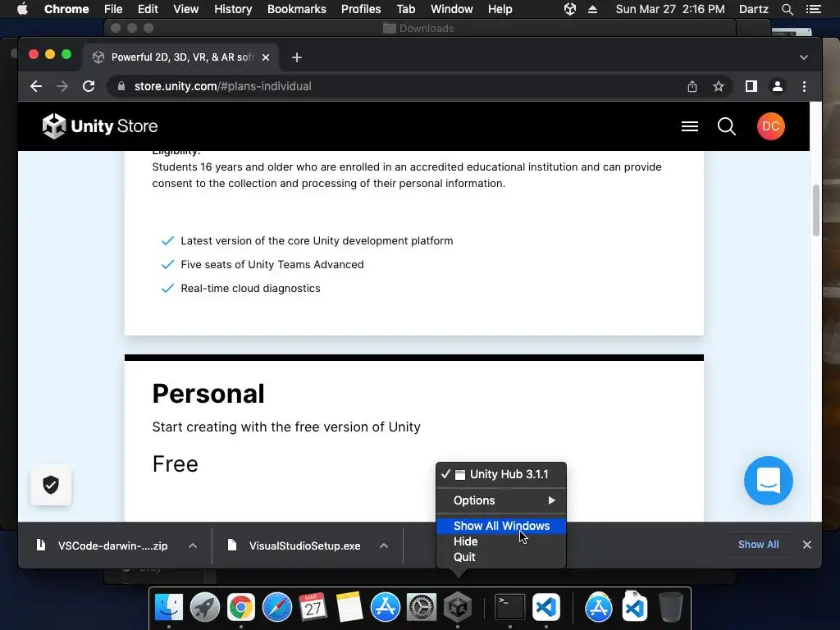Viewport: 840px width, 630px height.
Task: Go forward in Chrome
Action: click(62, 86)
